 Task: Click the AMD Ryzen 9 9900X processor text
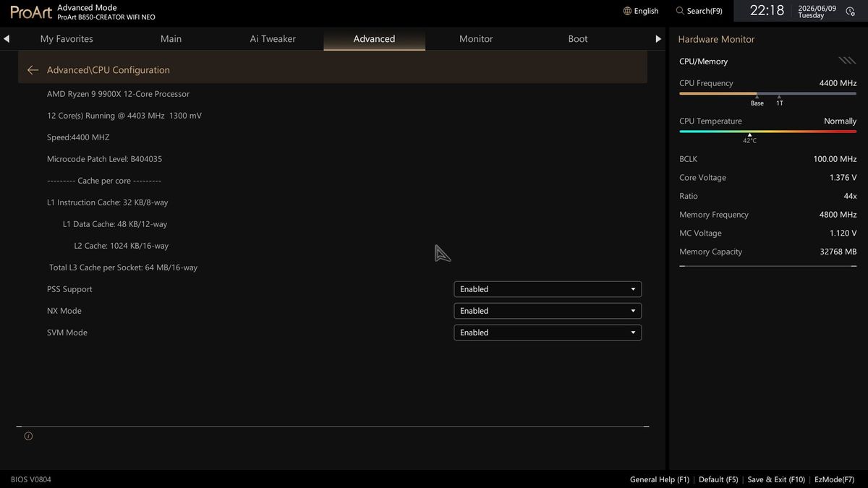(118, 94)
